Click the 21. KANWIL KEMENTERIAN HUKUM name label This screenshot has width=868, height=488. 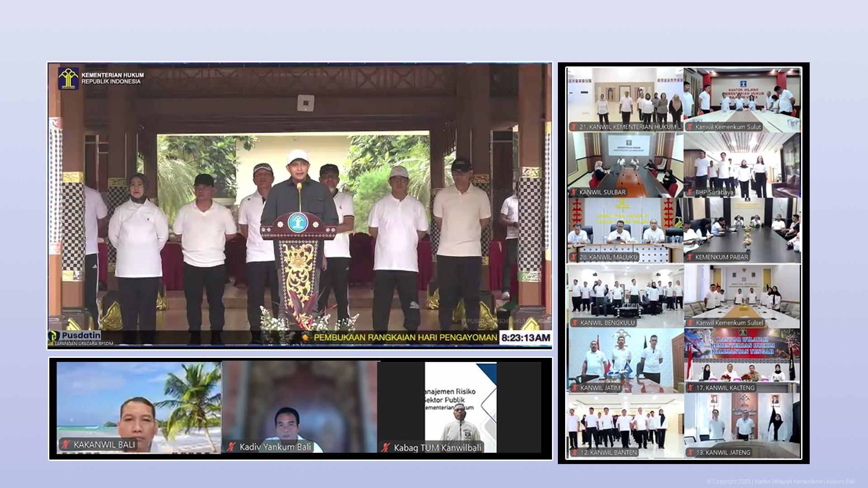pos(630,127)
